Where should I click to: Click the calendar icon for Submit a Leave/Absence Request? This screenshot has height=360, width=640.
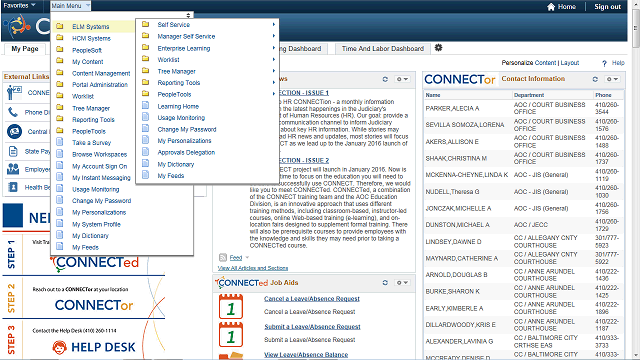[231, 335]
